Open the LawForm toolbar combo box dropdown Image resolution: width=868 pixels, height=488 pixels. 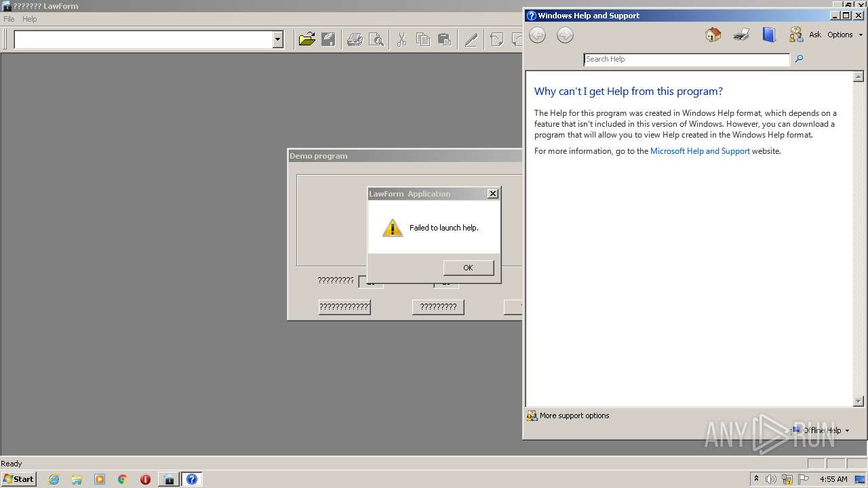(x=277, y=40)
